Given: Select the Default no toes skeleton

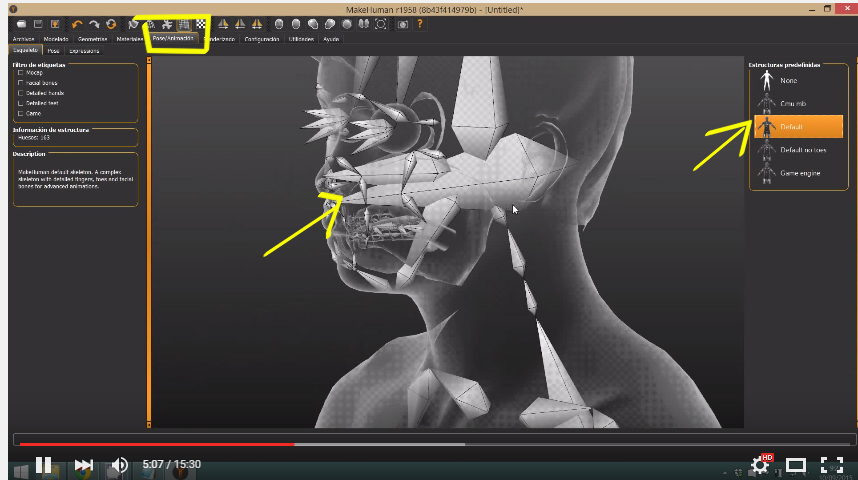Looking at the screenshot, I should click(798, 150).
